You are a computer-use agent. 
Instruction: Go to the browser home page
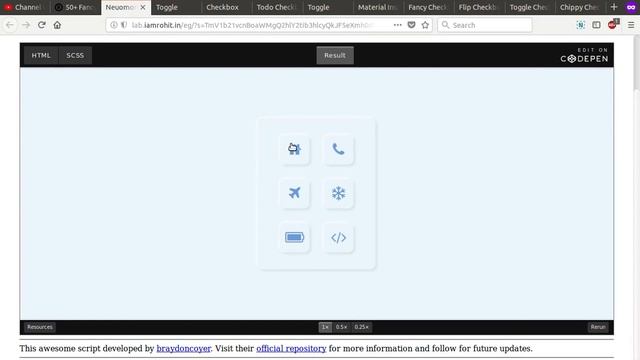point(57,25)
